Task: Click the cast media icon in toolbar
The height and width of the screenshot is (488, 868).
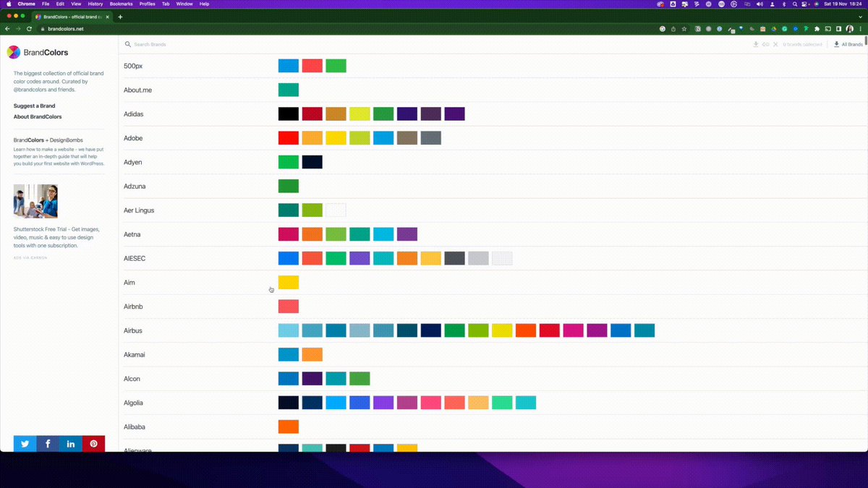Action: pyautogui.click(x=828, y=29)
